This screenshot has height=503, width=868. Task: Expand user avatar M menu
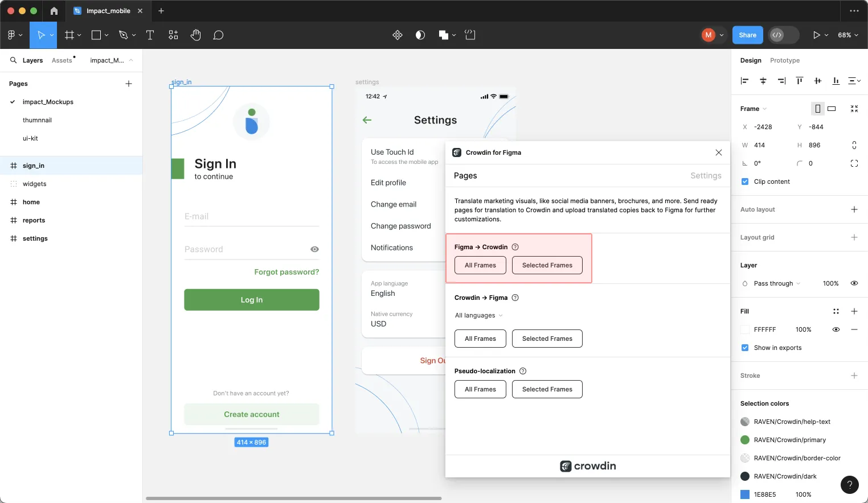(722, 35)
